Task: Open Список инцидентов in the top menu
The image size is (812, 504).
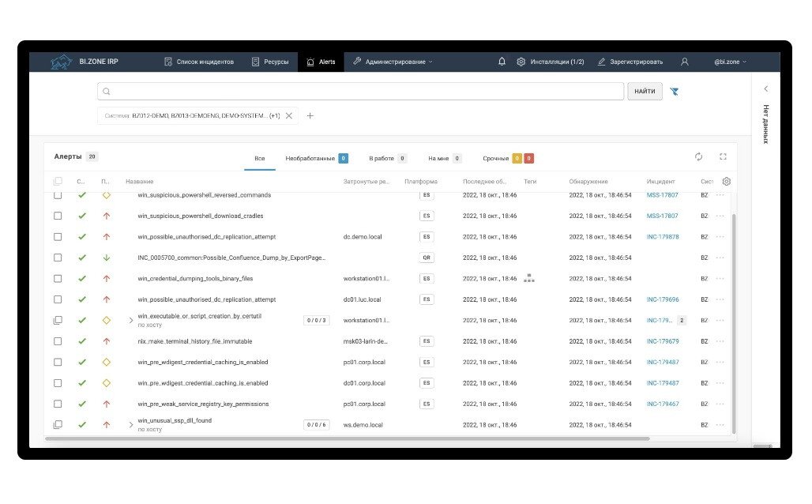Action: 198,62
